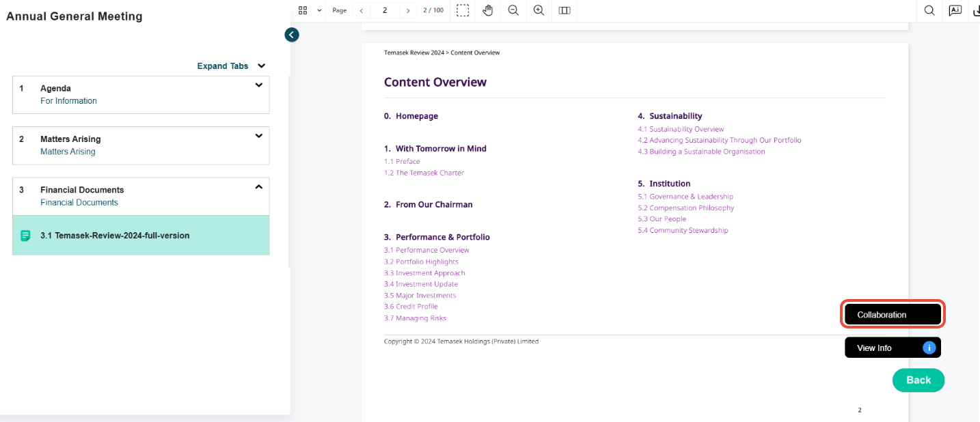The image size is (980, 422).
Task: Collapse the Financial Documents section chevron
Action: [x=259, y=186]
